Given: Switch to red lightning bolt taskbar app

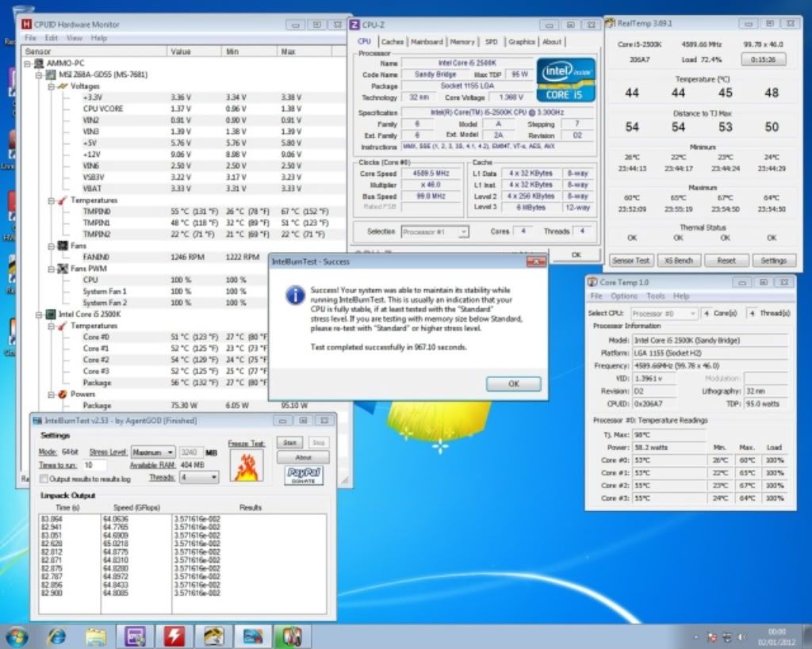Looking at the screenshot, I should [x=174, y=636].
